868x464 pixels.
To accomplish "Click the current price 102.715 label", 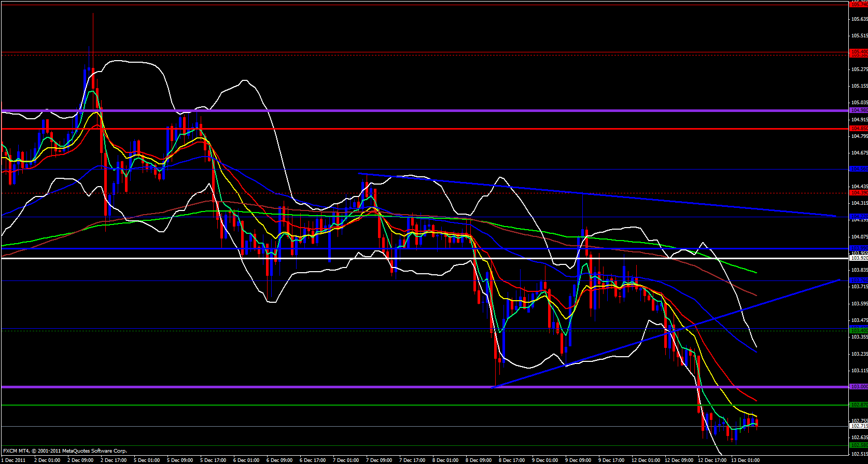I will [x=858, y=426].
